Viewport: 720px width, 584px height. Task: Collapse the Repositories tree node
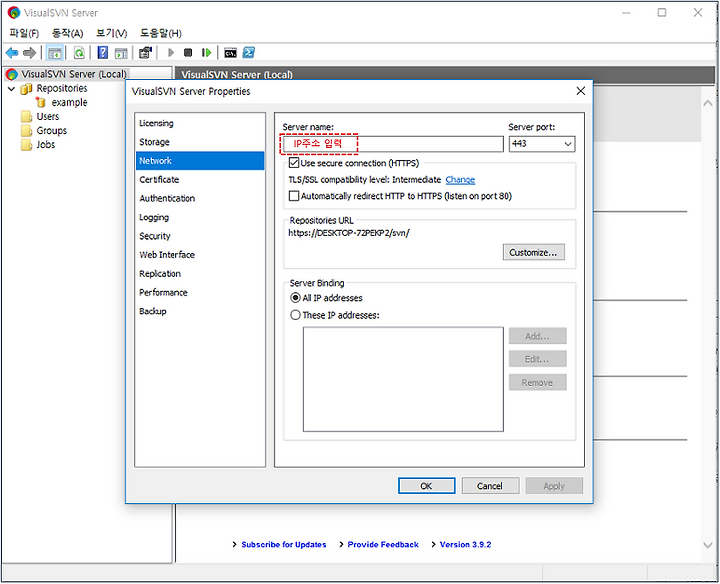point(11,89)
